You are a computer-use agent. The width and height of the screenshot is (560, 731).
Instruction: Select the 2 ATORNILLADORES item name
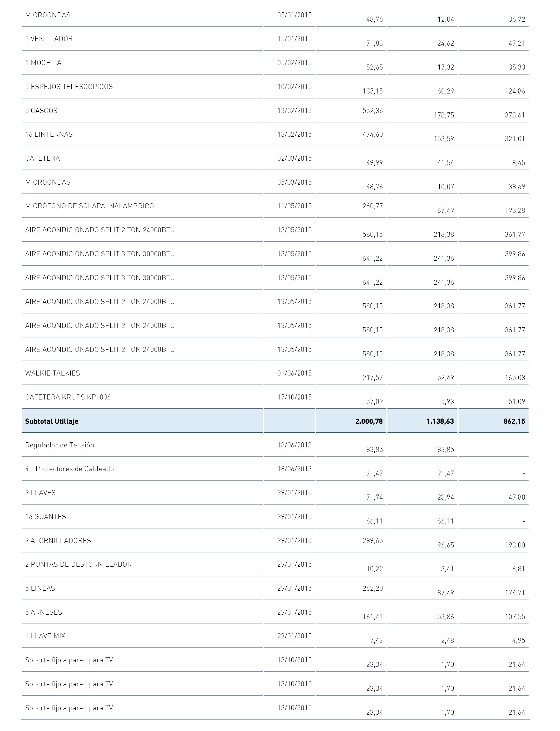(x=58, y=540)
